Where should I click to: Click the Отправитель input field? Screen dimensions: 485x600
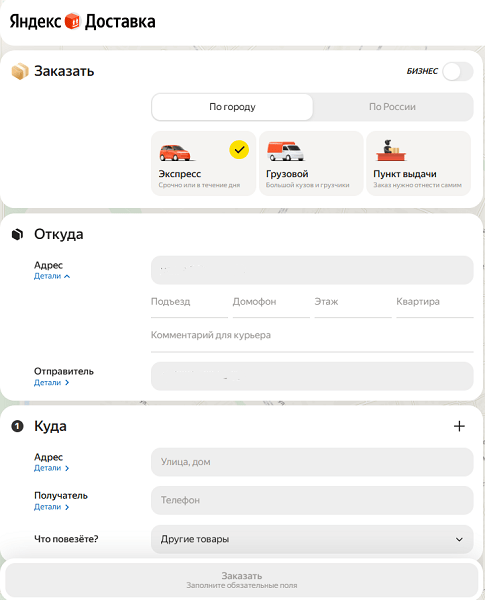tap(312, 376)
